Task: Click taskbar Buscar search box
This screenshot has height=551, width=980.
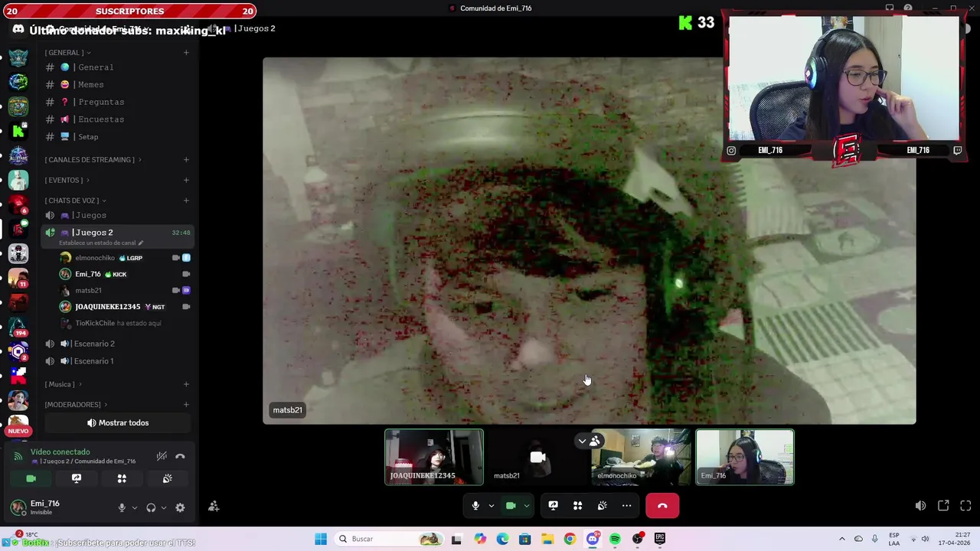Action: pos(389,540)
